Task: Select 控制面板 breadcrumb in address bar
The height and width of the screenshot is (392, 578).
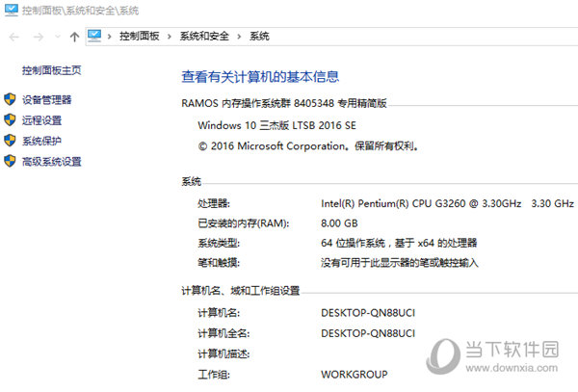Action: click(140, 36)
